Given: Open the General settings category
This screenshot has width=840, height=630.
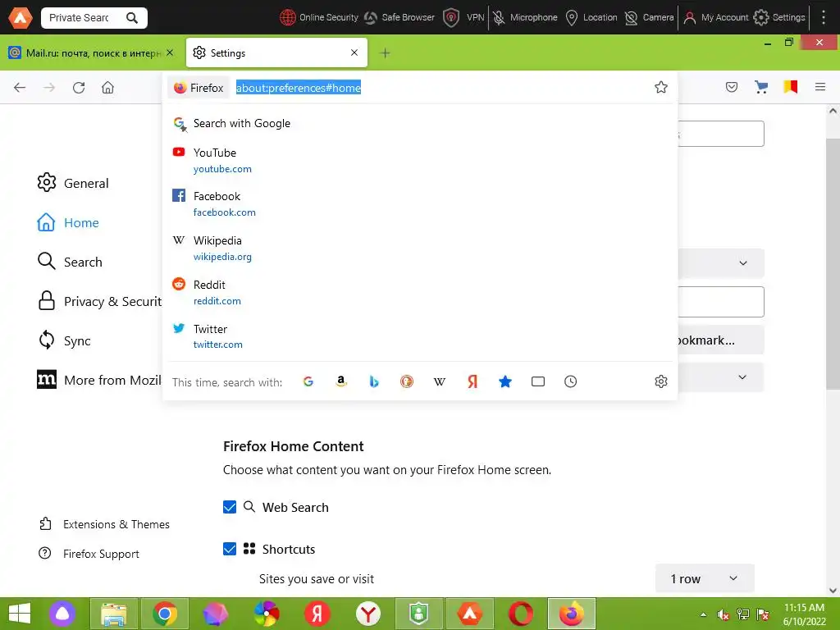Looking at the screenshot, I should click(x=73, y=183).
